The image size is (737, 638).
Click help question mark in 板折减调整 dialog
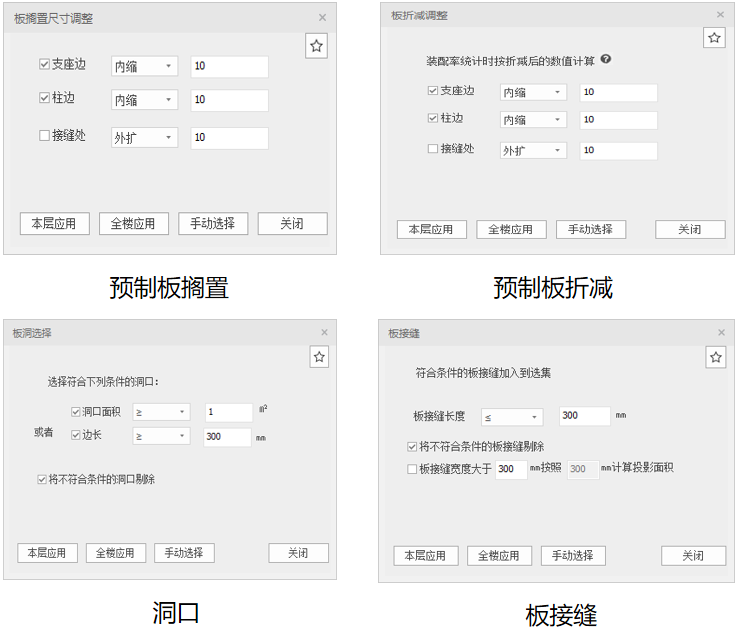click(x=606, y=59)
